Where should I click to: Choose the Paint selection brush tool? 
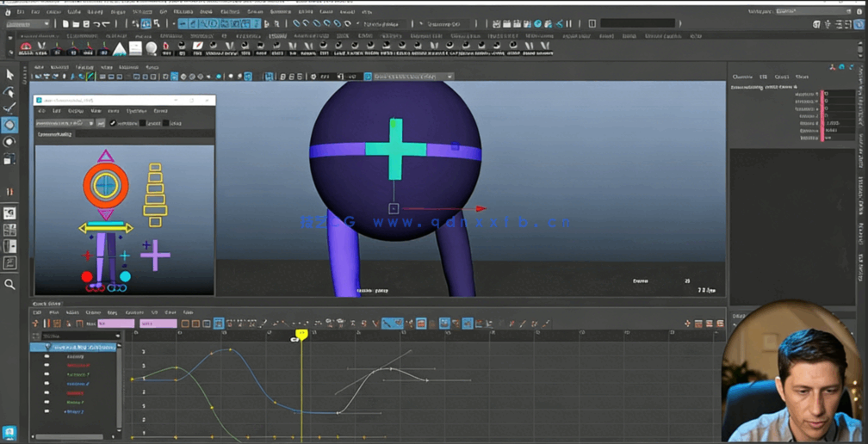9,108
